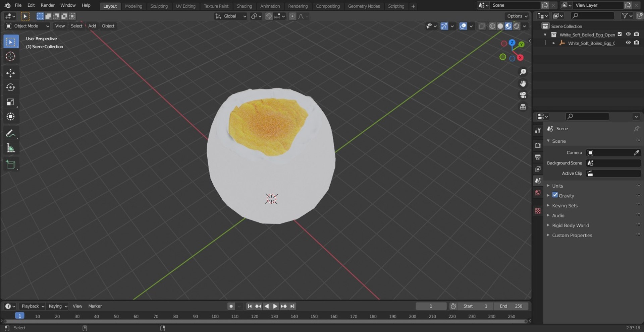
Task: Jump to the end frame
Action: point(292,306)
